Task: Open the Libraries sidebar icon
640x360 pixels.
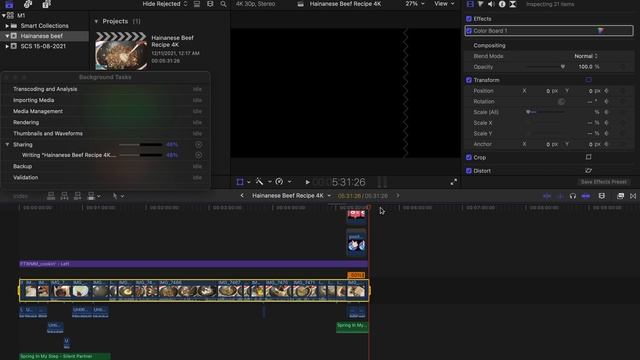Action: [9, 4]
